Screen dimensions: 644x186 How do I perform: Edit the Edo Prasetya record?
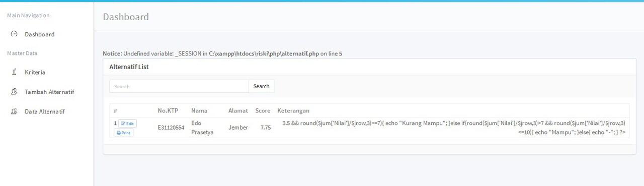[x=127, y=123]
